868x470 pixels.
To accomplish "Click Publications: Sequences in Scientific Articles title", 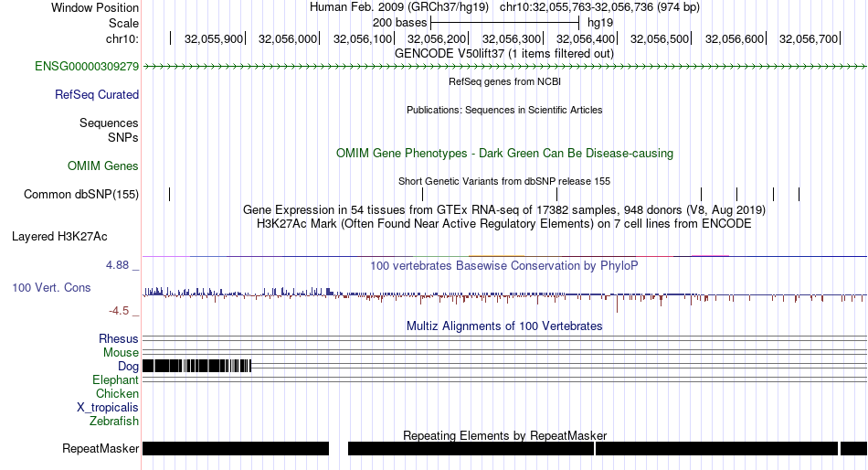I will click(504, 110).
